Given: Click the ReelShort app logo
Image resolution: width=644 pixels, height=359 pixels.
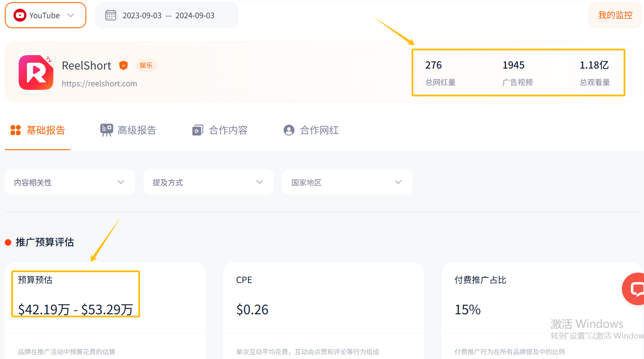Looking at the screenshot, I should 36,72.
